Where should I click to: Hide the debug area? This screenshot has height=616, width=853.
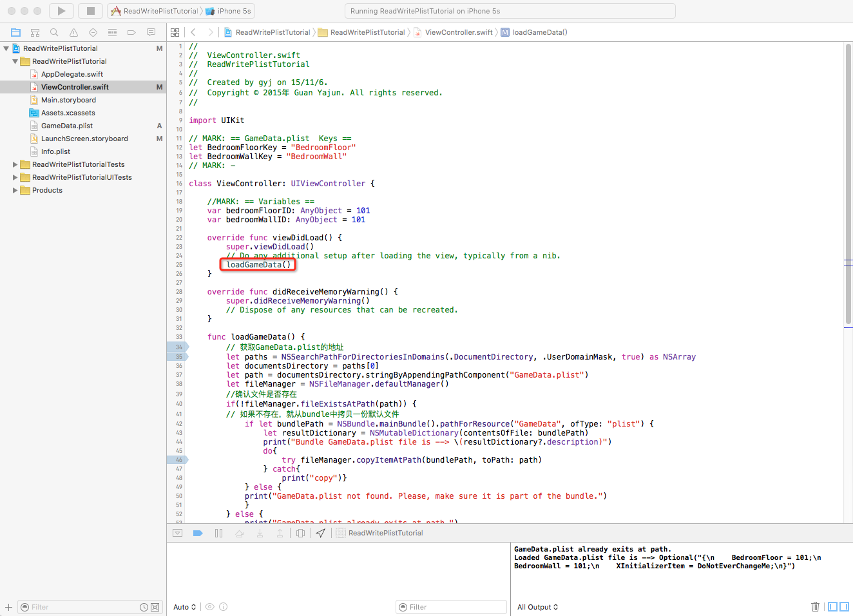178,533
